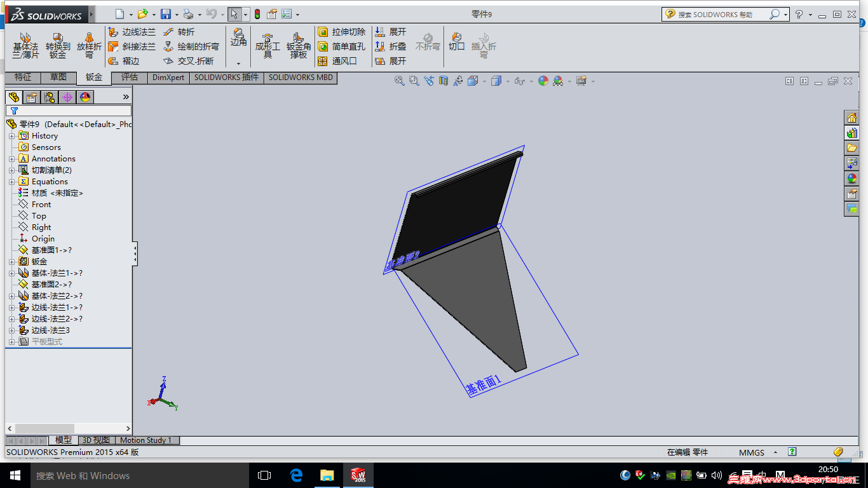868x488 pixels.
Task: Expand the 切割清单(2) tree node
Action: 11,170
